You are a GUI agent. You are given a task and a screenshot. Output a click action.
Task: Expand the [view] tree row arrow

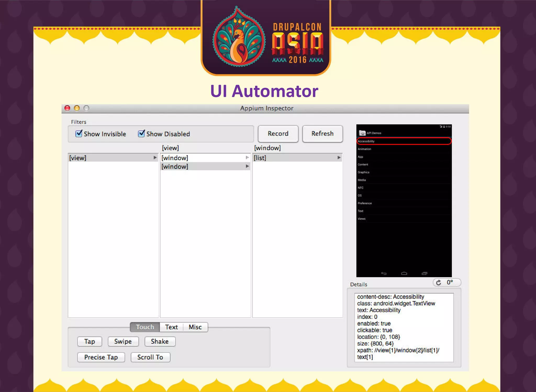155,158
